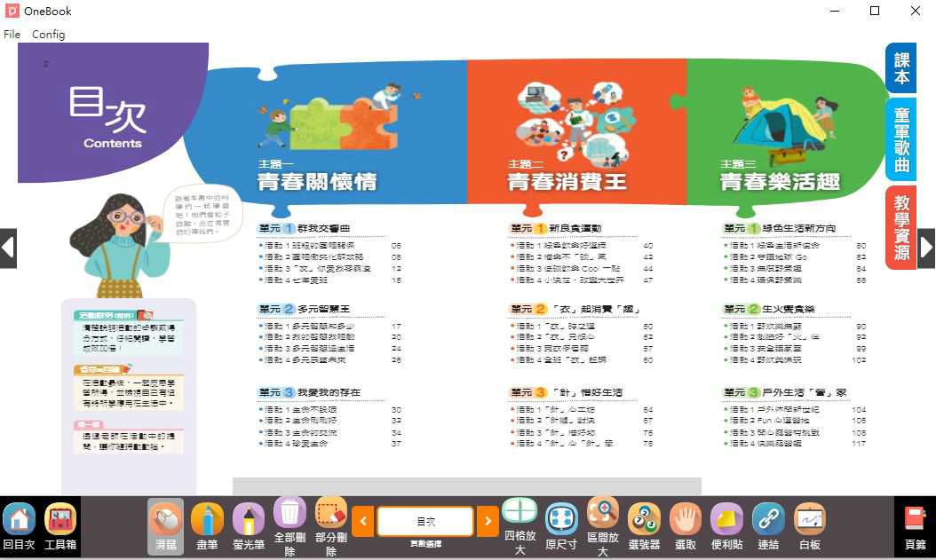Add a 便利貼 sticky note

pyautogui.click(x=726, y=526)
